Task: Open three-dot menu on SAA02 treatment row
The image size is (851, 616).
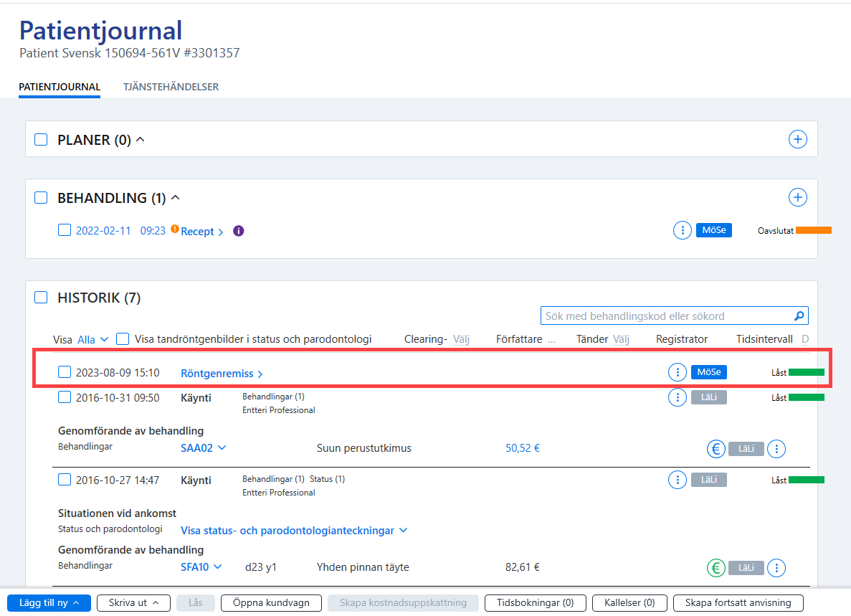Action: click(776, 449)
